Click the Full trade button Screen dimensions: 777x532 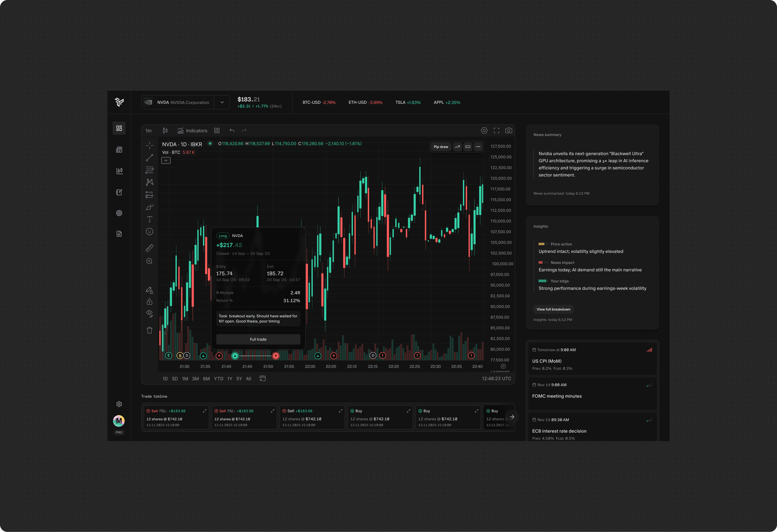[258, 339]
